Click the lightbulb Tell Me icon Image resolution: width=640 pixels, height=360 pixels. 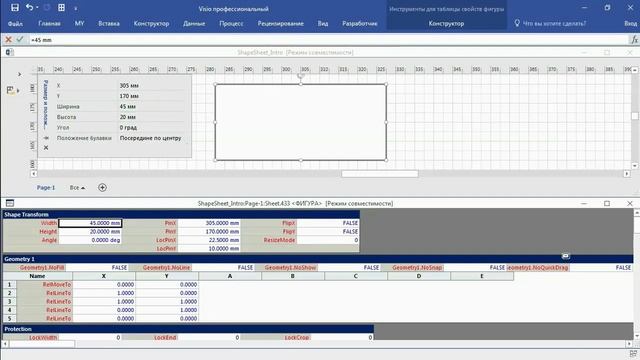click(x=517, y=23)
